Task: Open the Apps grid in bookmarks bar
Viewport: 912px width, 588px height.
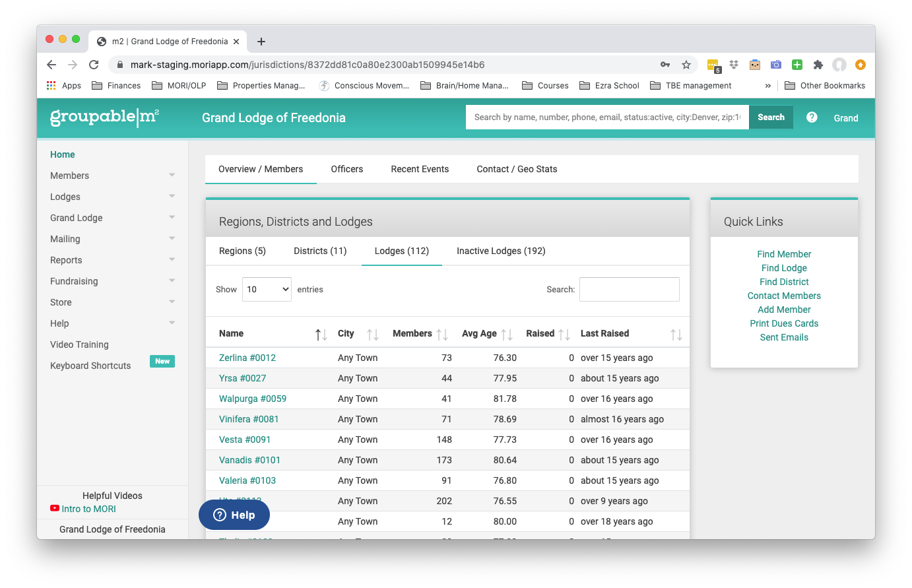Action: point(64,86)
